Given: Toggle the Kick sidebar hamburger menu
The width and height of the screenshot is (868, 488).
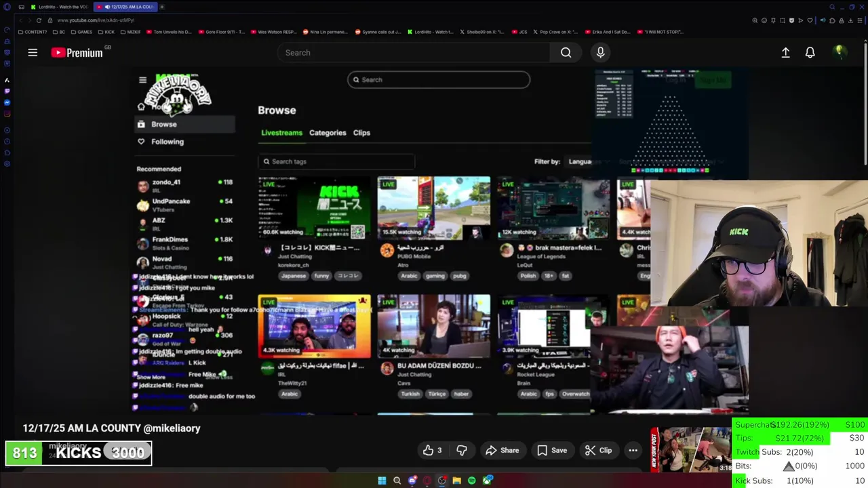Looking at the screenshot, I should pyautogui.click(x=142, y=80).
